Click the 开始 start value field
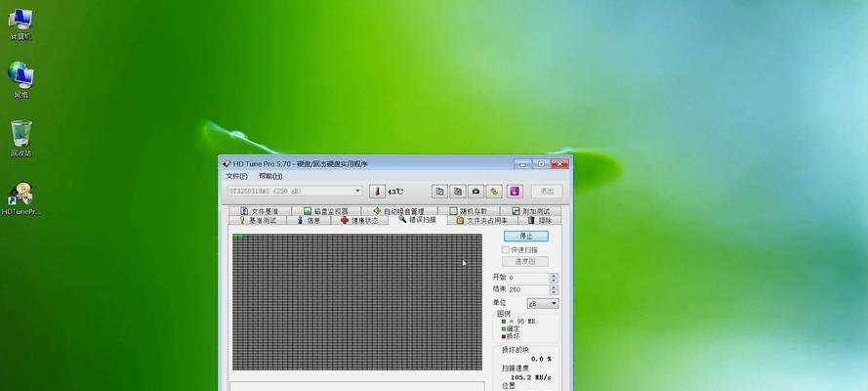This screenshot has width=868, height=391. coord(528,278)
